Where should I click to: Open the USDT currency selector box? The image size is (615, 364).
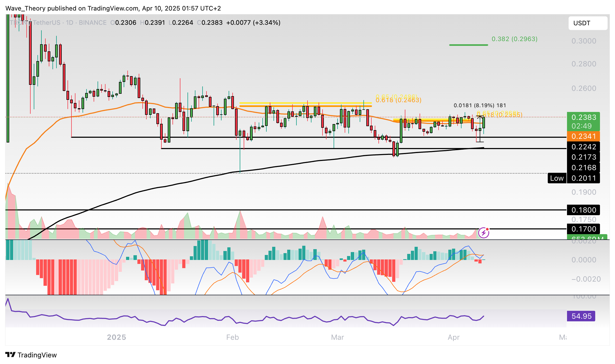[x=588, y=23]
